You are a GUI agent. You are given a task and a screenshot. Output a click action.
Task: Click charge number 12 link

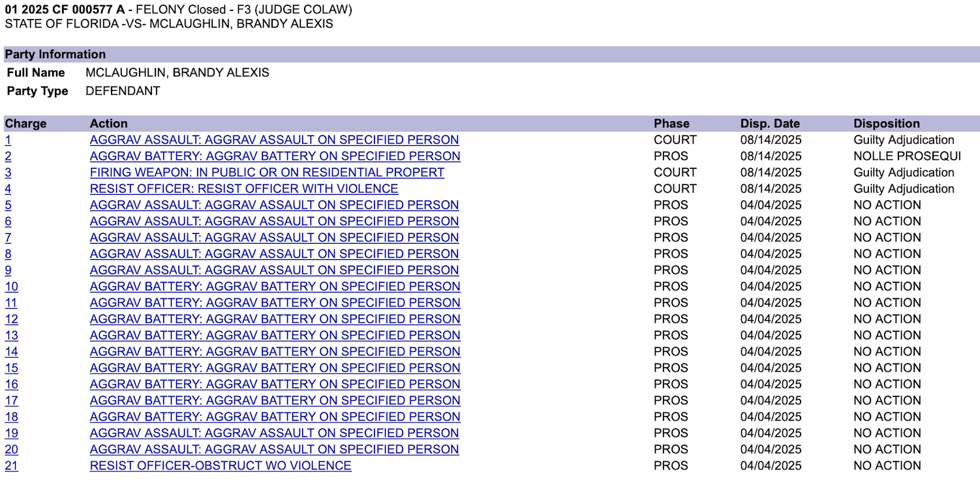11,319
